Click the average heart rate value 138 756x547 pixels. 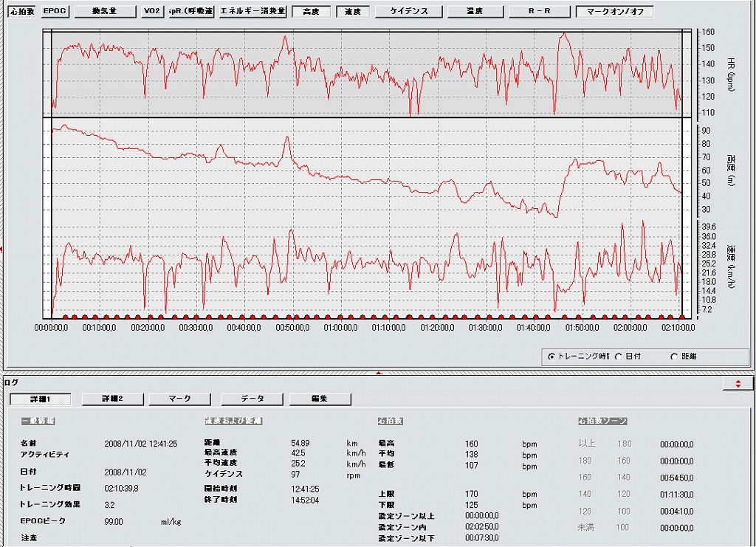(x=472, y=455)
